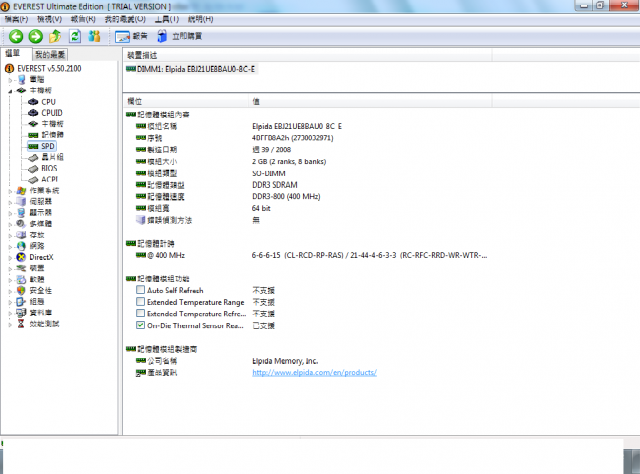640x474 pixels.
Task: Click the second details column header
Action: pos(370,101)
